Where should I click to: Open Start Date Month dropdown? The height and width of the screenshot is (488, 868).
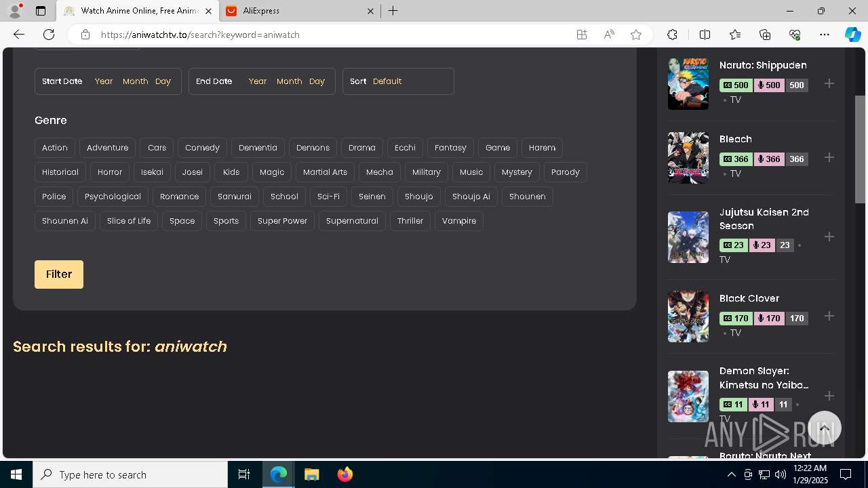point(135,81)
